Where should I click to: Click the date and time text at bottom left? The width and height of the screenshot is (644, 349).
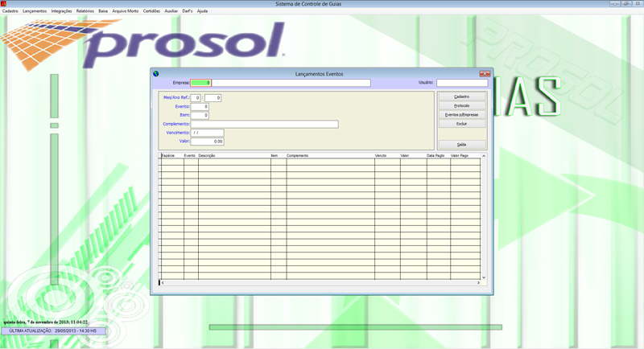coord(46,322)
